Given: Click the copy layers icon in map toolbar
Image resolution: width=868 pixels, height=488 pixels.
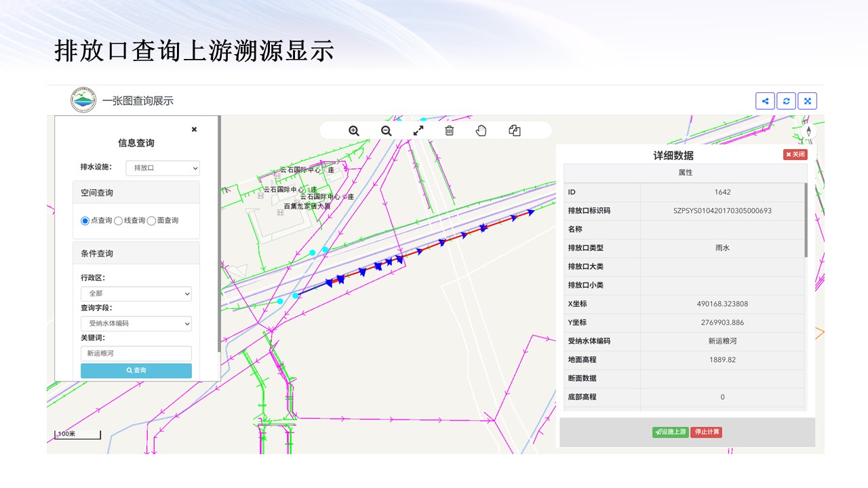Looking at the screenshot, I should click(x=514, y=131).
